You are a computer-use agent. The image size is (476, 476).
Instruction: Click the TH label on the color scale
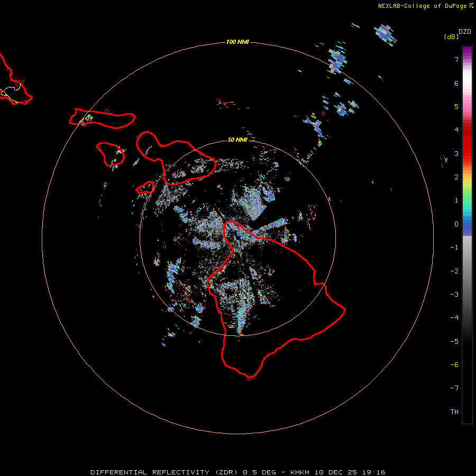(x=454, y=412)
